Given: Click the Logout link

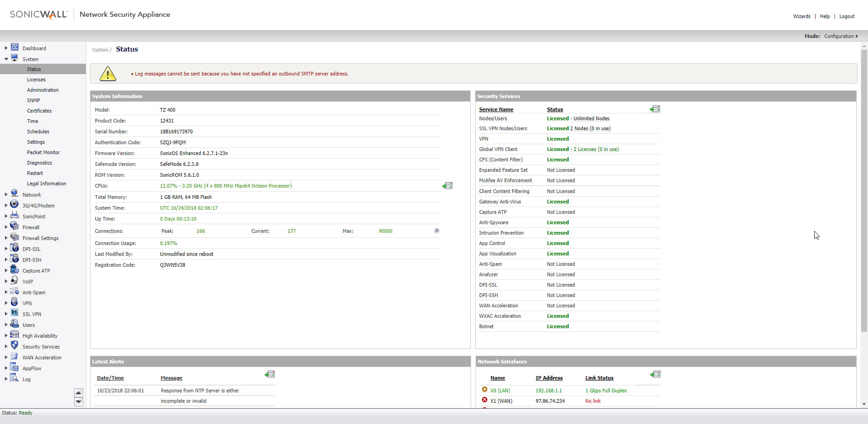Looking at the screenshot, I should click(847, 16).
